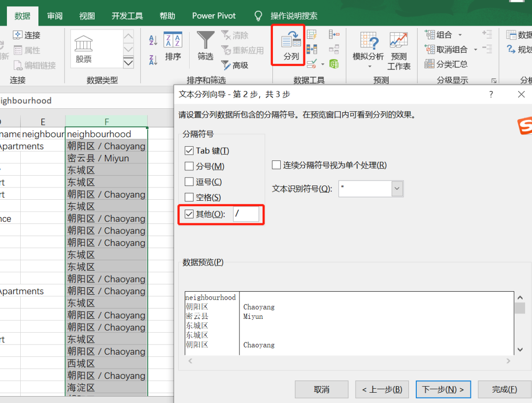Click the Data Validation icon
This screenshot has height=403, width=532.
coord(311,63)
